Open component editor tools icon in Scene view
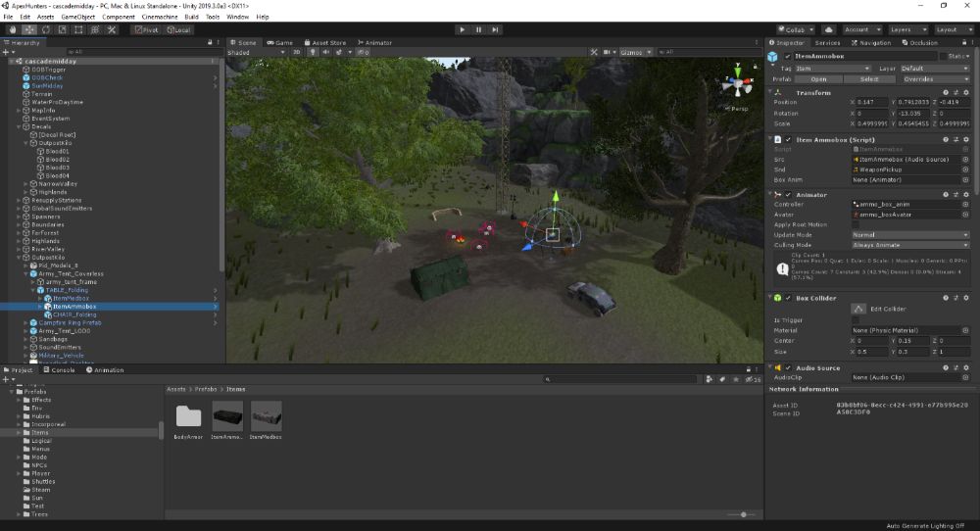 coord(594,53)
